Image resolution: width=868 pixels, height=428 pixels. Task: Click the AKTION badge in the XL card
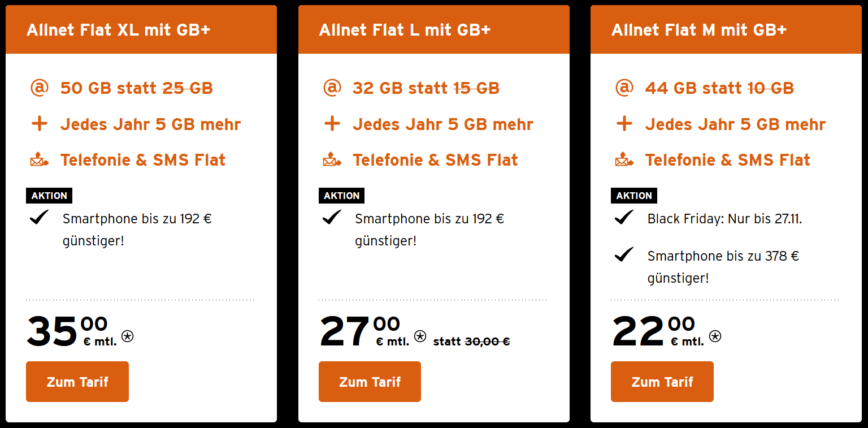pos(49,196)
